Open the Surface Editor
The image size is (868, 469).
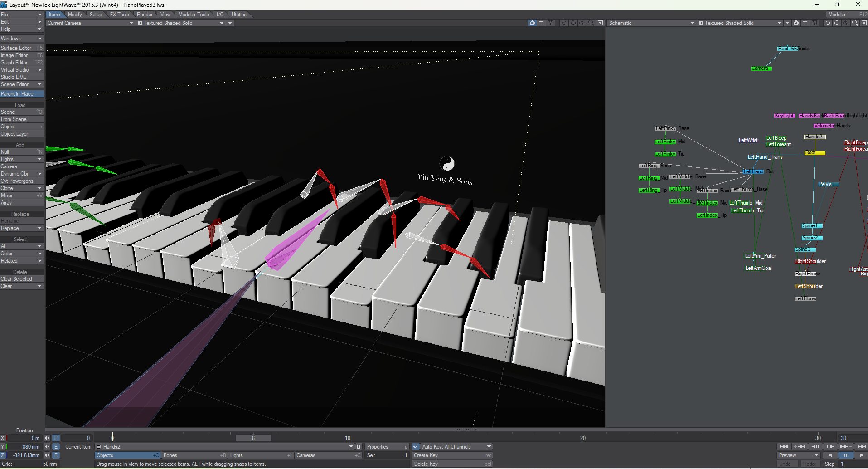point(22,48)
